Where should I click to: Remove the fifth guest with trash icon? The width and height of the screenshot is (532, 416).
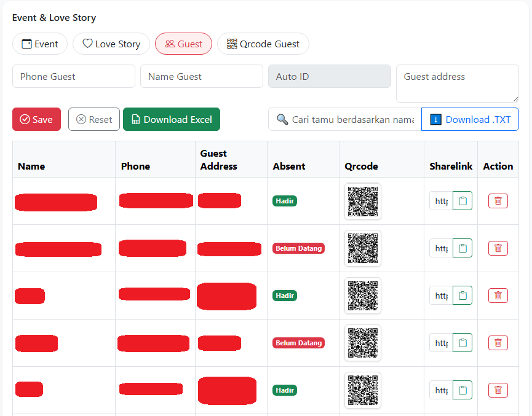498,390
